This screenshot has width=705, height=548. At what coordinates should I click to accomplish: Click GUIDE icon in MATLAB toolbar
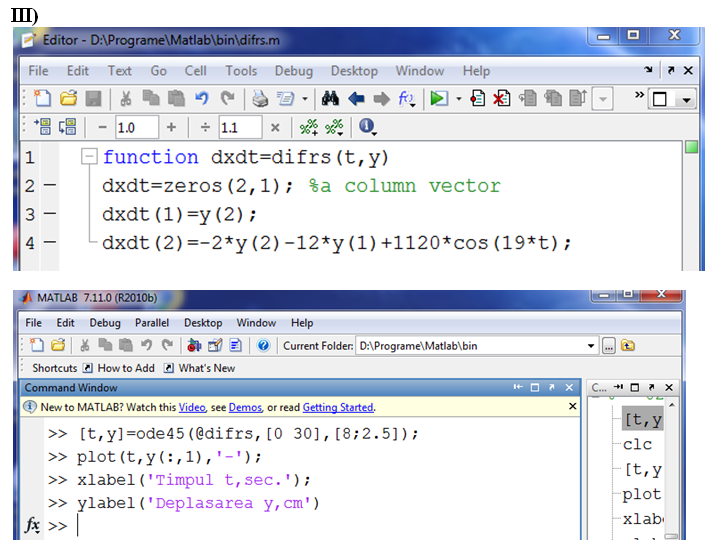tap(215, 345)
